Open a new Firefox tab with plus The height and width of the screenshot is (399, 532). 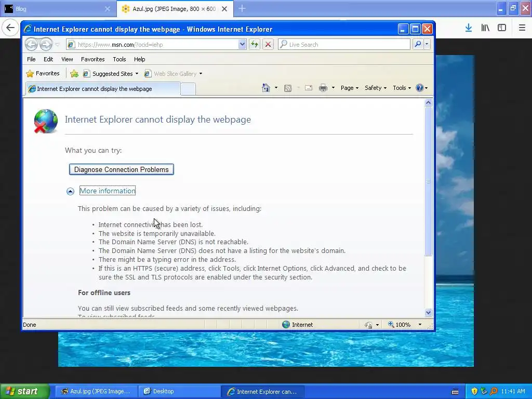click(x=242, y=8)
